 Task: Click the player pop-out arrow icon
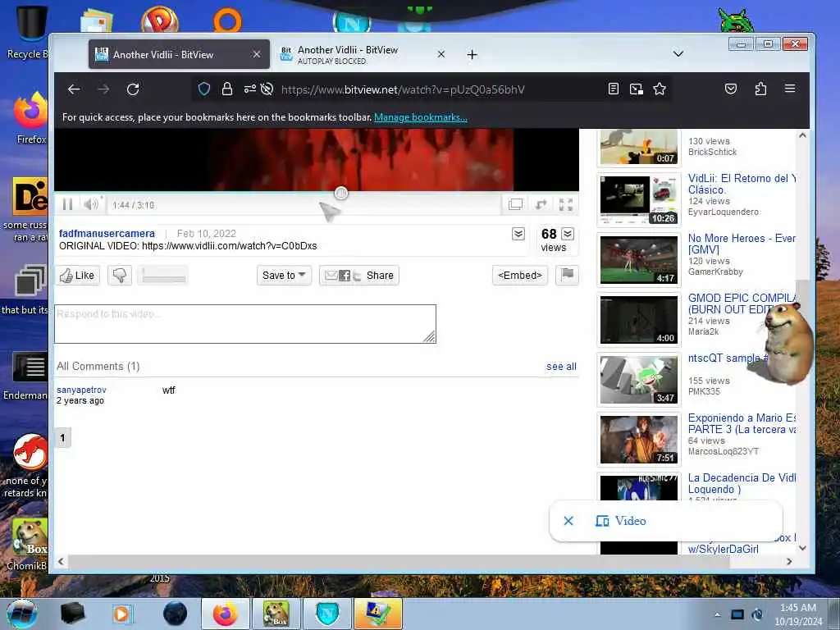tap(541, 204)
